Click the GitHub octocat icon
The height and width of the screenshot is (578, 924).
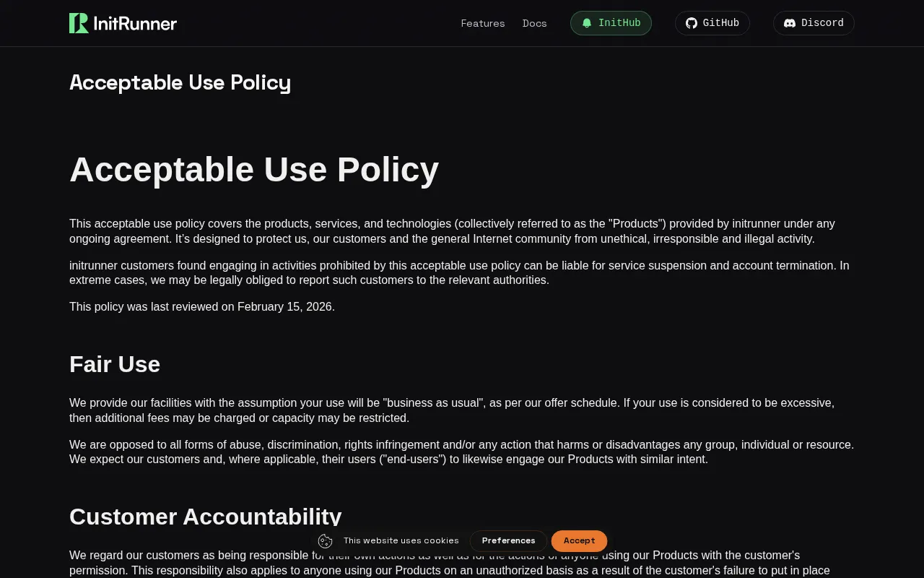[692, 23]
